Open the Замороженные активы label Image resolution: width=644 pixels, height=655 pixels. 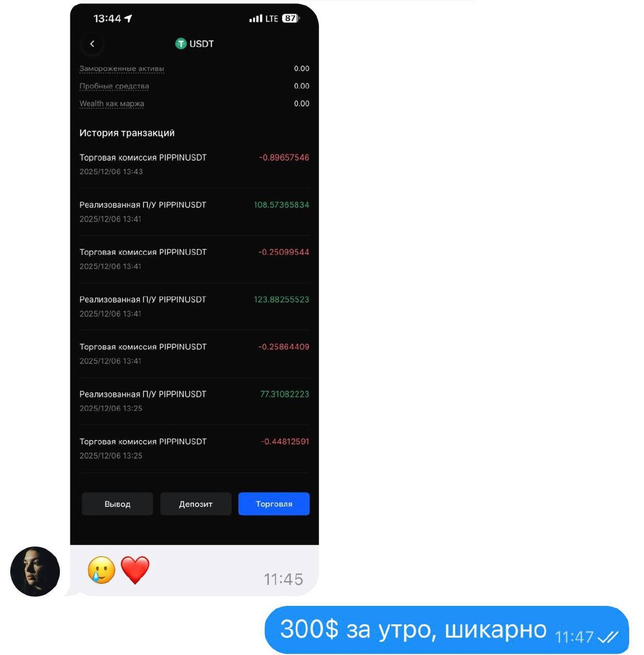click(122, 69)
